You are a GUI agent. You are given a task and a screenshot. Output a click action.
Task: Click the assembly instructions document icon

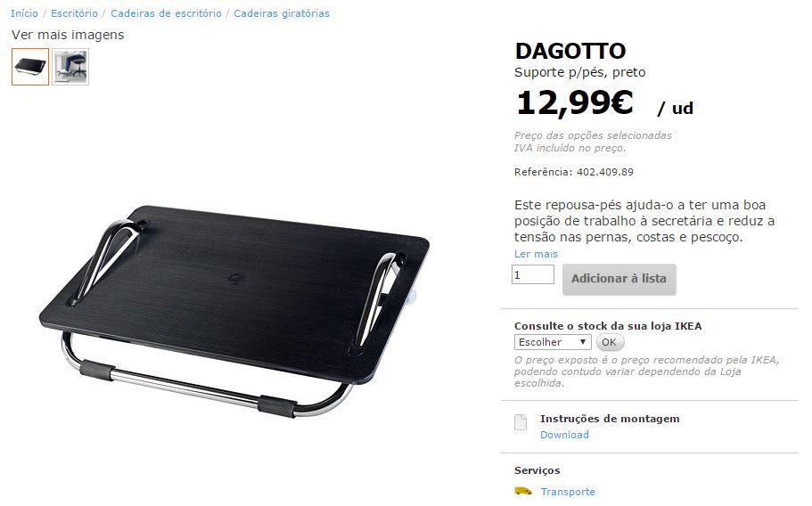[x=521, y=422]
